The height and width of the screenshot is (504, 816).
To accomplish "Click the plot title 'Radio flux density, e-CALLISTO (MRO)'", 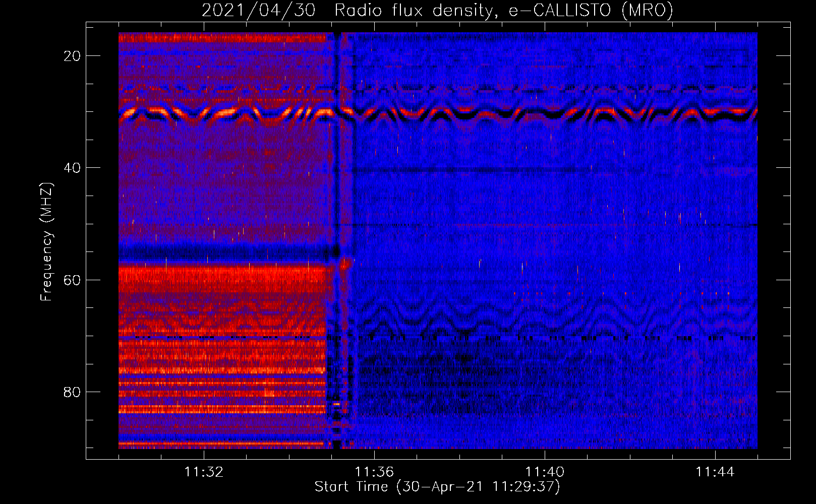I will (x=503, y=10).
